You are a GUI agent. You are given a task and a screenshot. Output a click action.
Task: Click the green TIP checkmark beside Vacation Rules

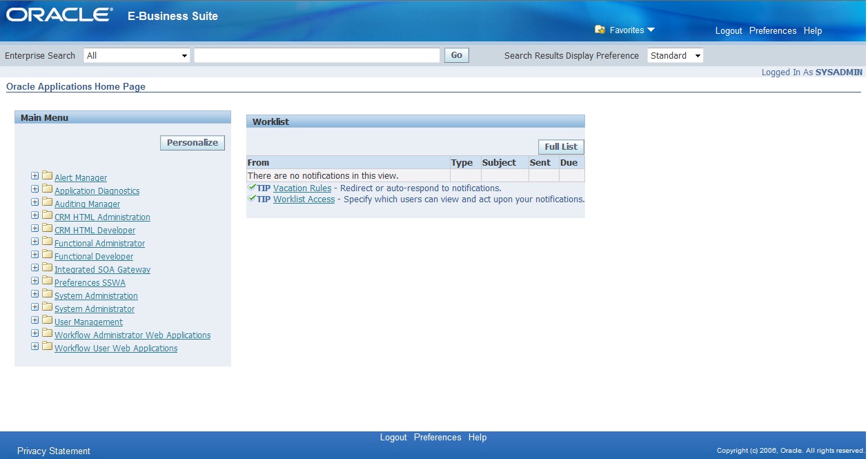tap(251, 187)
